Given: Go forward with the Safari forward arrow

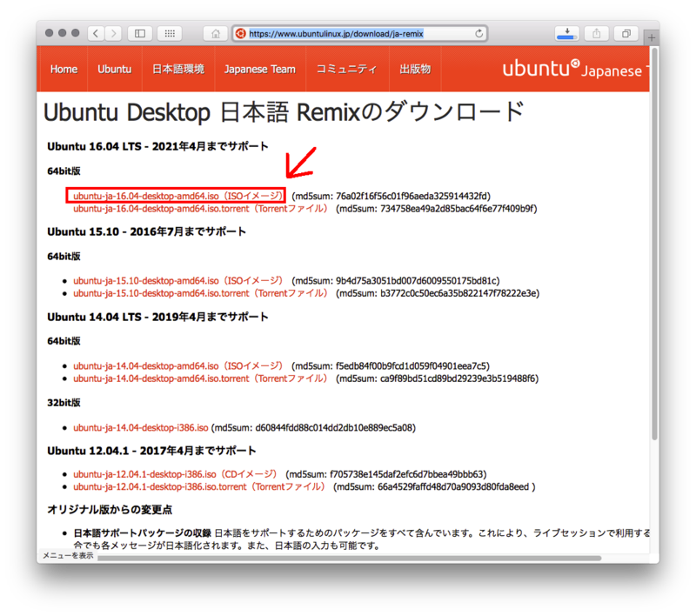Looking at the screenshot, I should [x=113, y=33].
